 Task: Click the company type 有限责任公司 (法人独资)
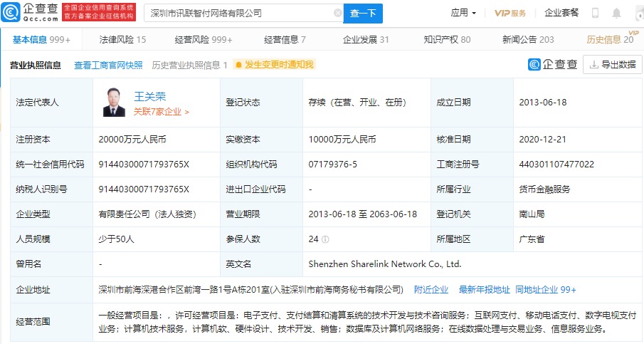point(147,214)
